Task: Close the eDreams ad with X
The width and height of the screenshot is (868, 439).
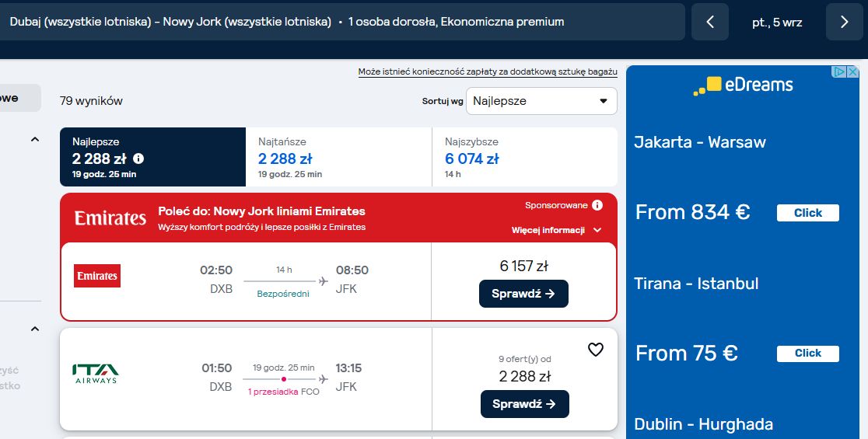Action: pyautogui.click(x=853, y=71)
